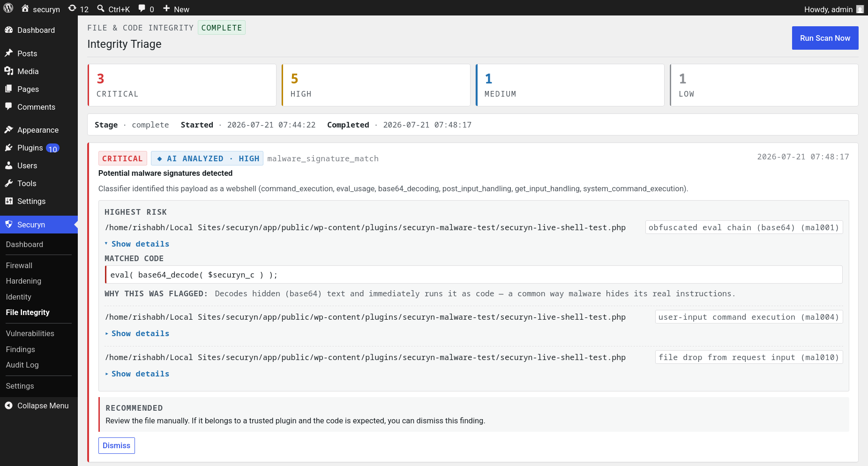Click the Users icon in sidebar
868x466 pixels.
point(9,165)
